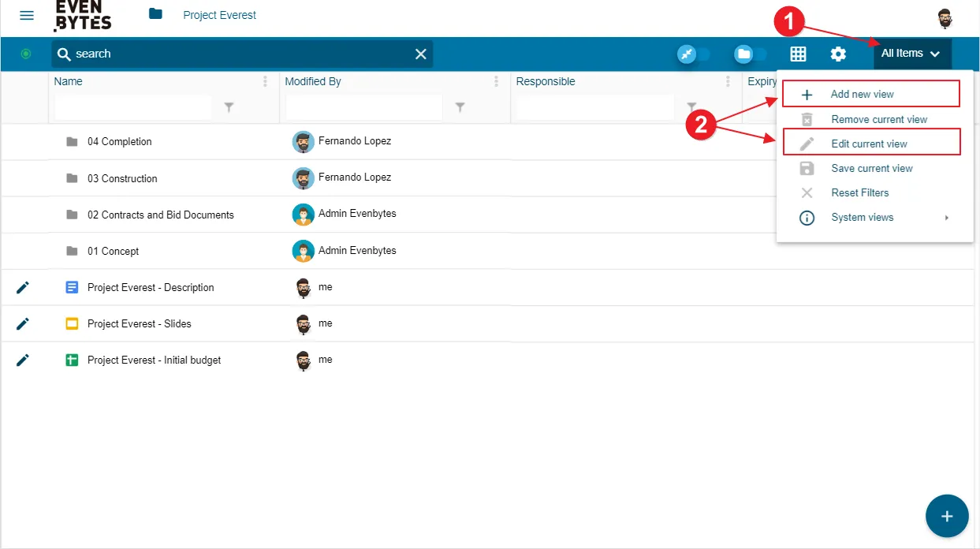Open the Modified By filter funnel
This screenshot has height=549, width=980.
point(460,107)
